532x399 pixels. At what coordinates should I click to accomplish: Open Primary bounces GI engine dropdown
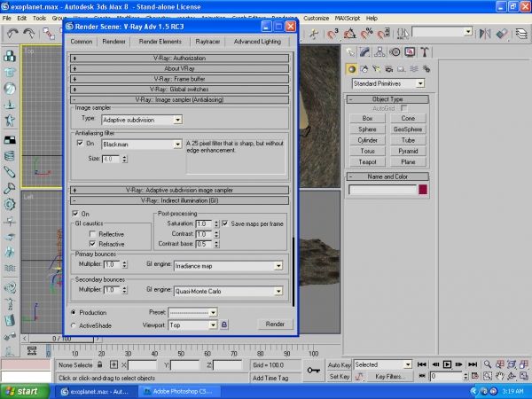click(x=278, y=266)
